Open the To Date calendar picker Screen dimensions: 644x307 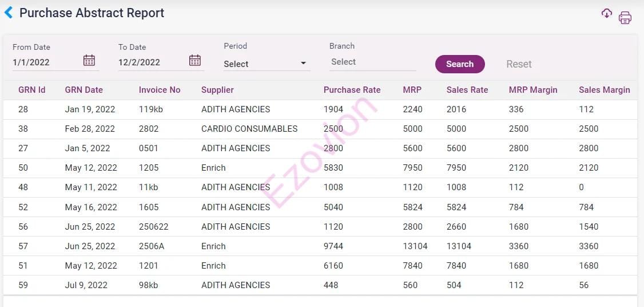pos(195,60)
